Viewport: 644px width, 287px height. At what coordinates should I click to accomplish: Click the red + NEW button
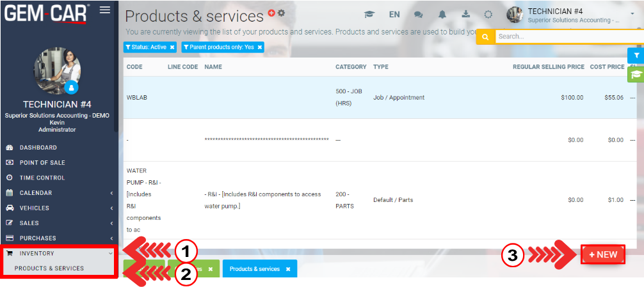coord(603,254)
